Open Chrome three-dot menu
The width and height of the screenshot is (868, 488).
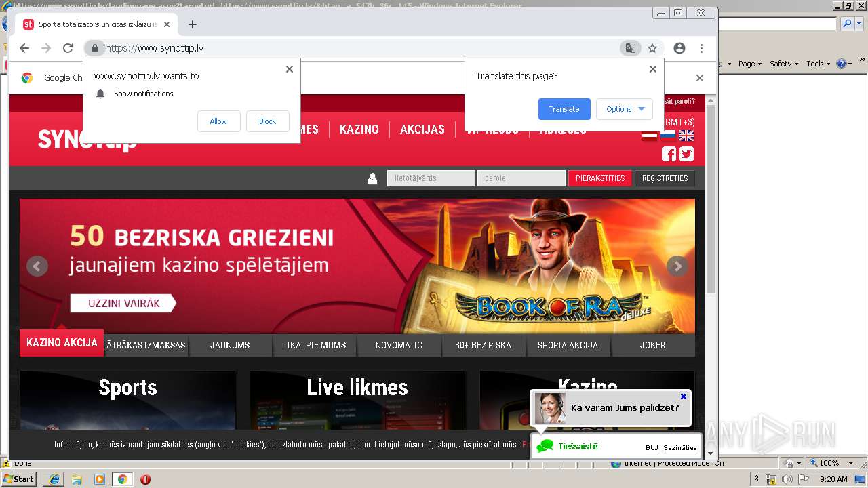point(701,48)
